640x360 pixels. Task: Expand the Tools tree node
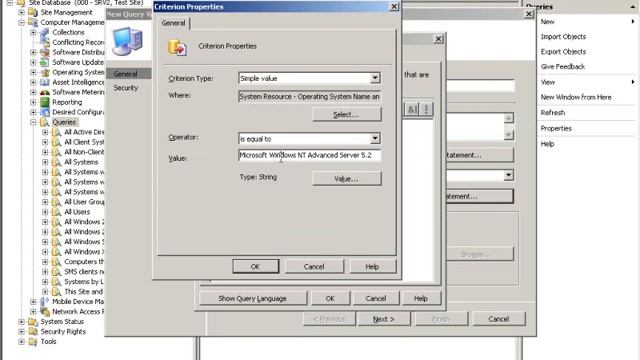(21, 342)
